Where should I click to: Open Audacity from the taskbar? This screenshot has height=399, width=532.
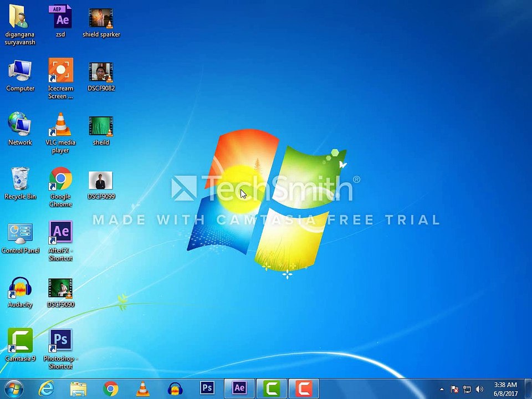tap(175, 389)
